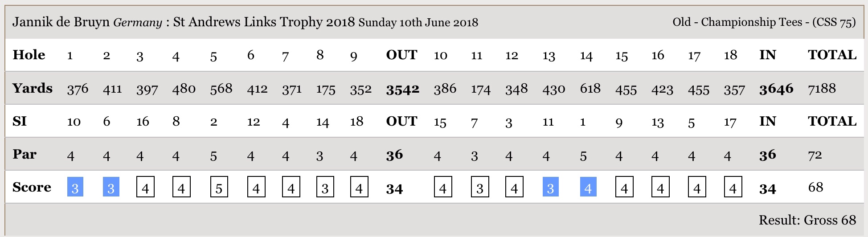Click the total score 68 in the Score row
This screenshot has height=237, width=868.
[x=815, y=187]
